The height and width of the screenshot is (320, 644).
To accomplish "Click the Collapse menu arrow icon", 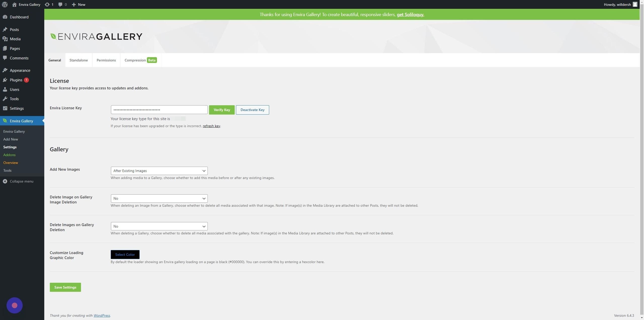I will click(5, 181).
